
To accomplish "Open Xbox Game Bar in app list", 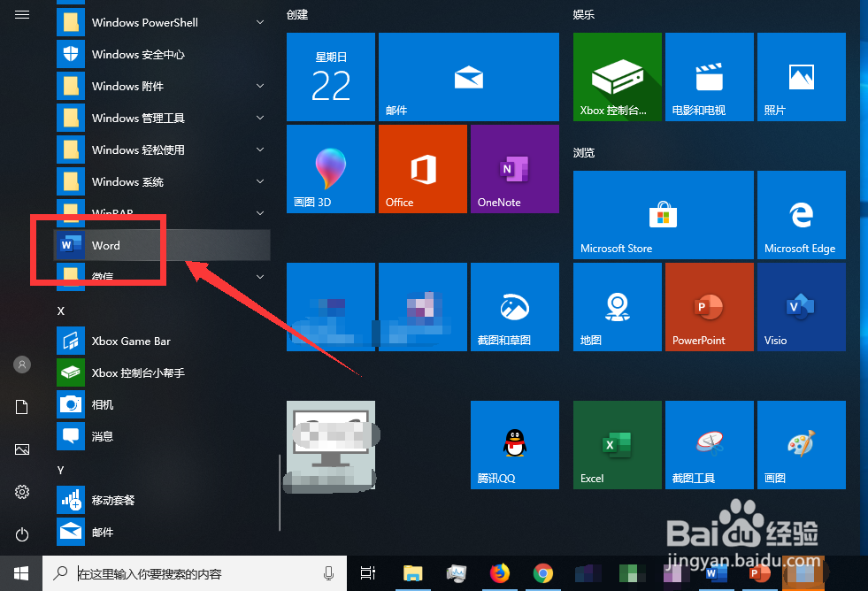I will (162, 341).
